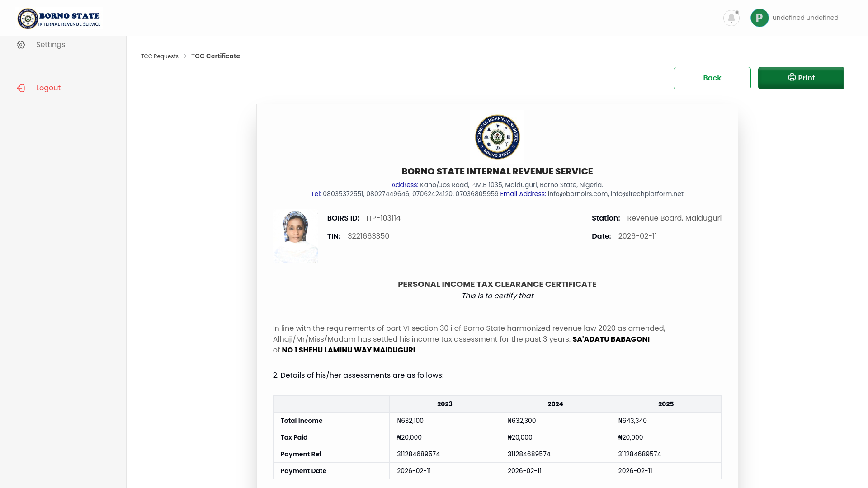Open the undefined undefined user name
Viewport: 868px width, 488px height.
pos(805,18)
